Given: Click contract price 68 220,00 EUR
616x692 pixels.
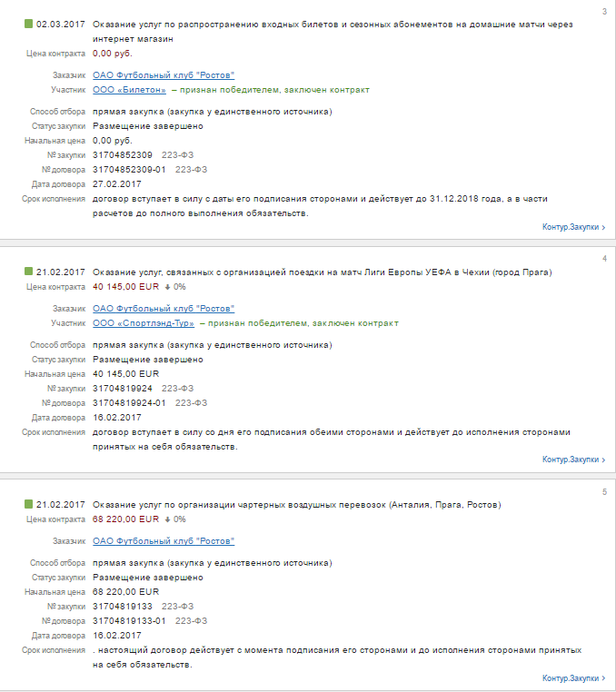Looking at the screenshot, I should click(126, 519).
